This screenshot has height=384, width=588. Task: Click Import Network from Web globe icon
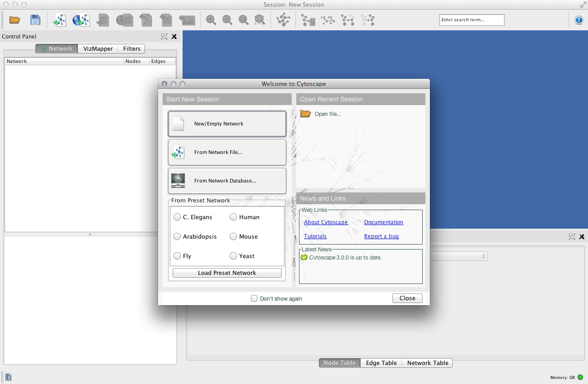[x=81, y=20]
